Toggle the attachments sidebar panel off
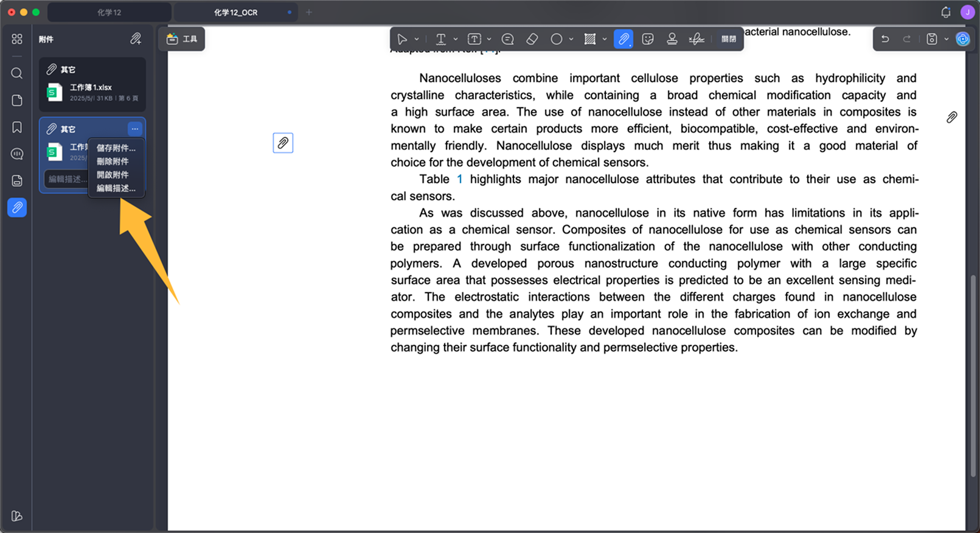Image resolution: width=980 pixels, height=533 pixels. (17, 207)
